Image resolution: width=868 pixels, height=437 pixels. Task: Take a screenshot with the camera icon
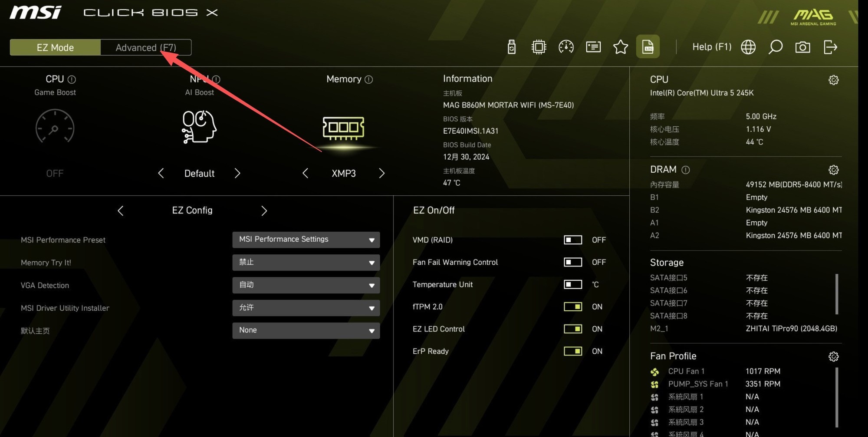pos(802,47)
